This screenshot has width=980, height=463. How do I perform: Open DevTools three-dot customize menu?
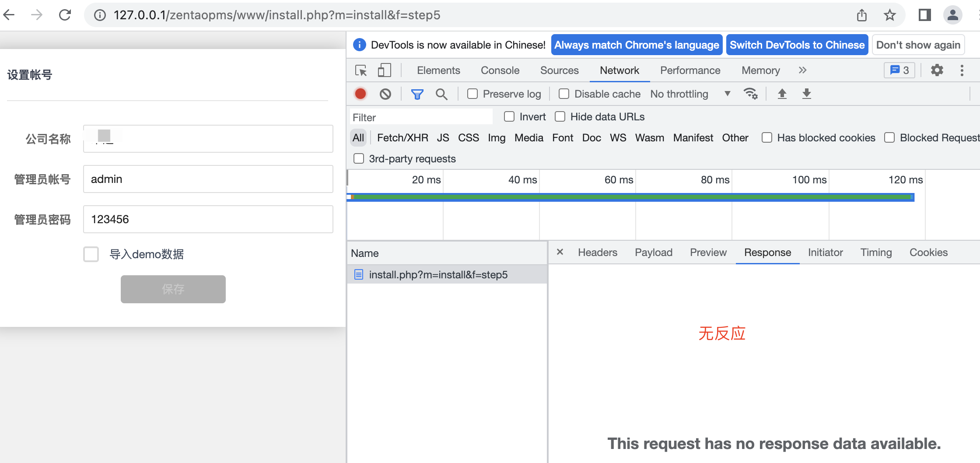pyautogui.click(x=962, y=70)
